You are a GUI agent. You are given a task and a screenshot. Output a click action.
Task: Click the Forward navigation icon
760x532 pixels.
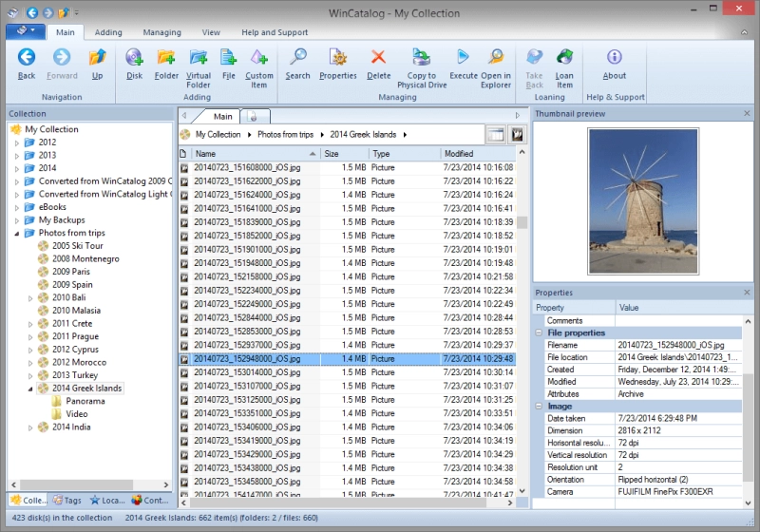point(62,57)
